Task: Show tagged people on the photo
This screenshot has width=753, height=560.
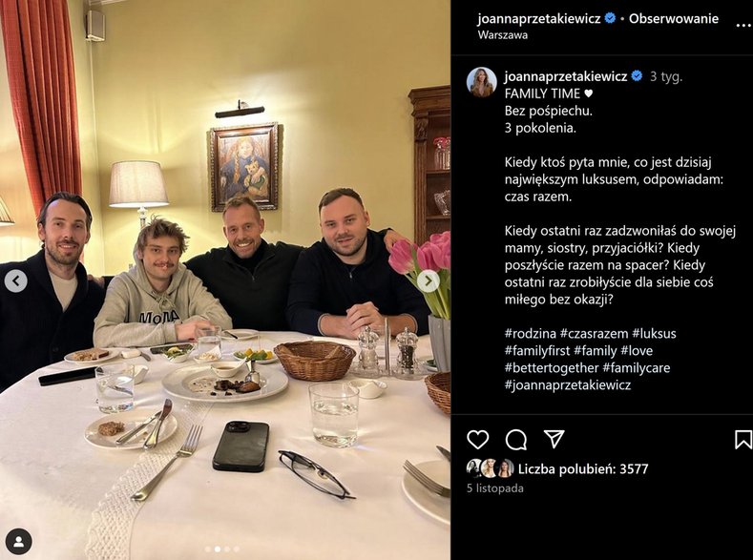Action: [x=18, y=542]
